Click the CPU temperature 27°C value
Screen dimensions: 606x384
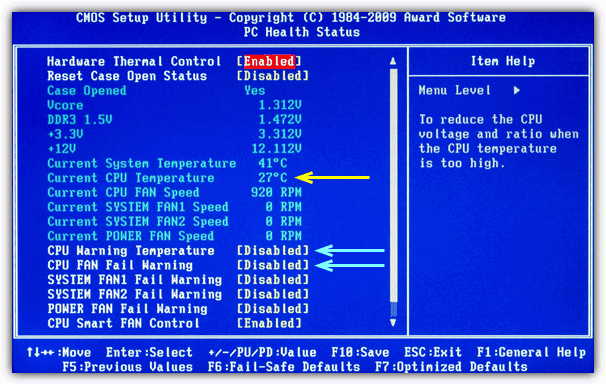(272, 178)
